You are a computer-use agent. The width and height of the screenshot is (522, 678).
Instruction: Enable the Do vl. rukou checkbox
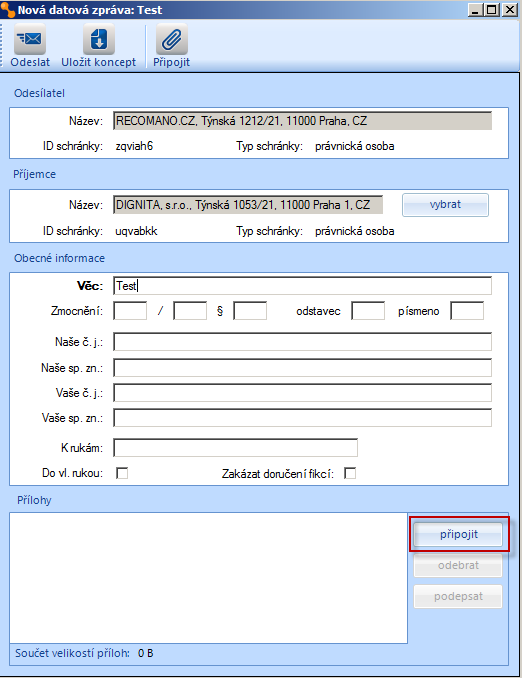(122, 473)
